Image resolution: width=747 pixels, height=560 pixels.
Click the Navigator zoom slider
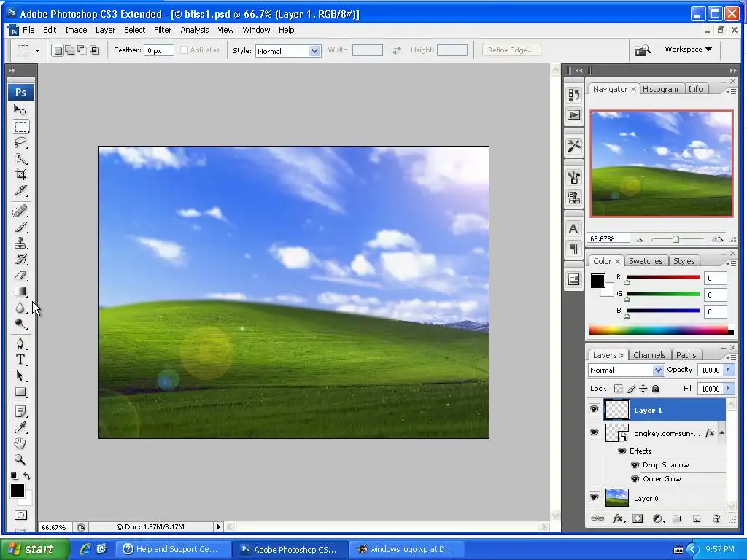(676, 239)
